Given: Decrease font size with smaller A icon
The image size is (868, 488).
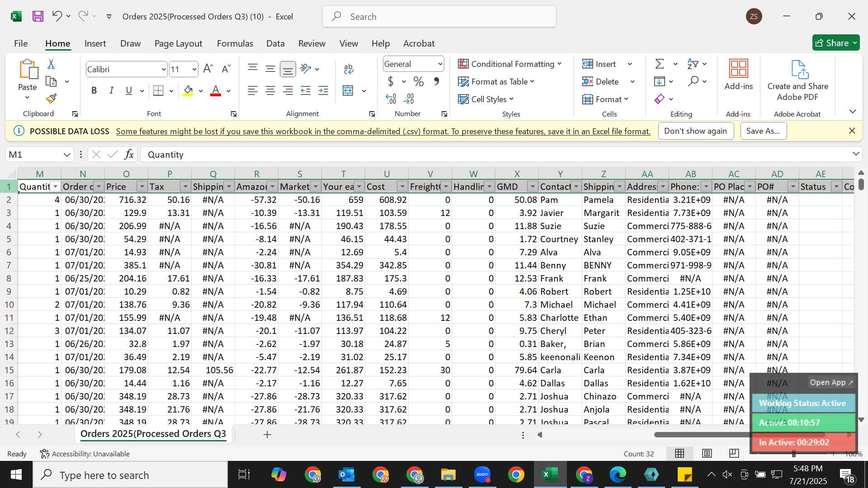Looking at the screenshot, I should pyautogui.click(x=226, y=69).
